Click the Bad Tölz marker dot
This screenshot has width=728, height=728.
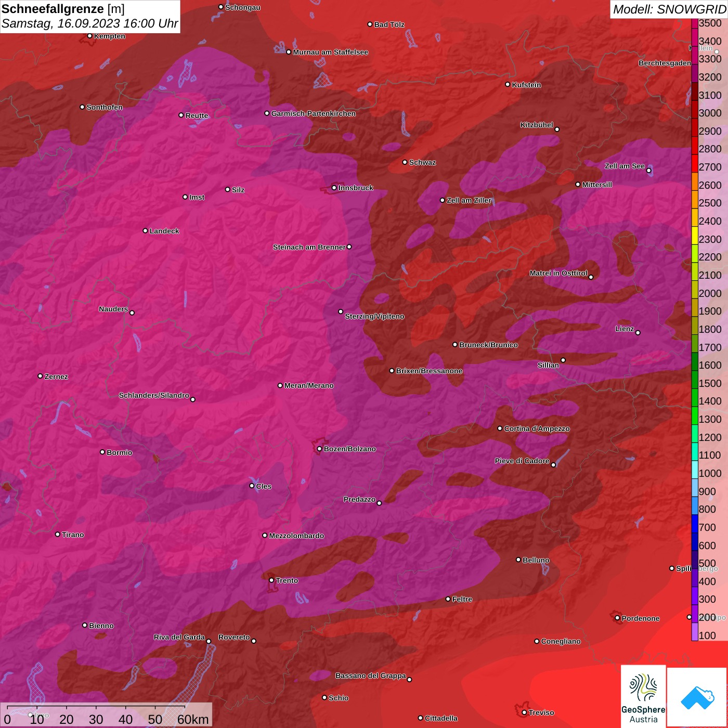point(370,24)
